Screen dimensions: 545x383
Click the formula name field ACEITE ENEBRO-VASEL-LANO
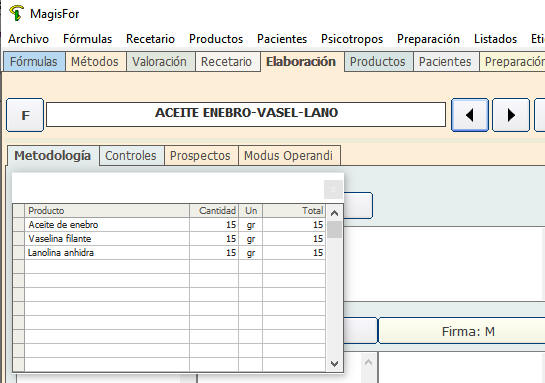(x=246, y=114)
